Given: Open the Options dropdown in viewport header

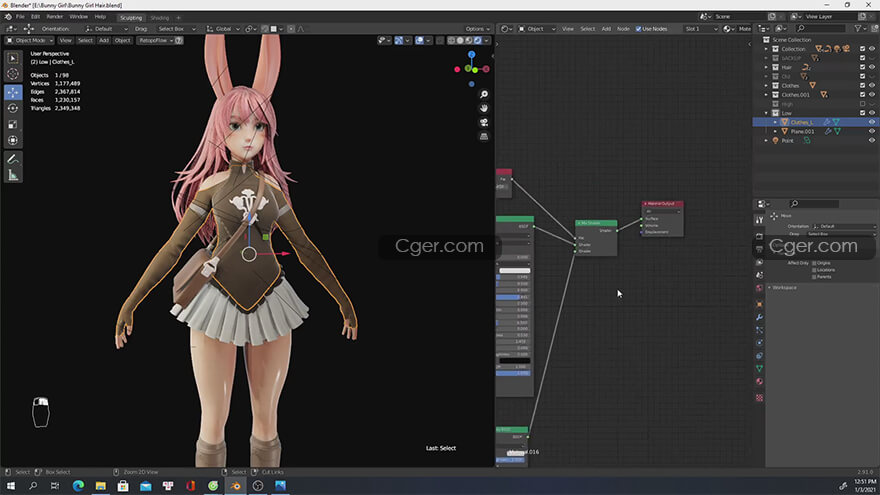Looking at the screenshot, I should (477, 29).
